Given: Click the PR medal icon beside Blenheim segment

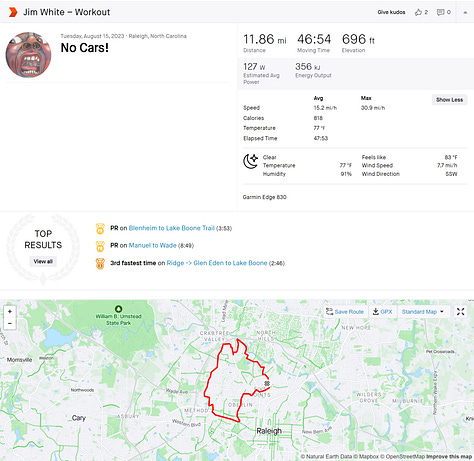Looking at the screenshot, I should pos(100,228).
